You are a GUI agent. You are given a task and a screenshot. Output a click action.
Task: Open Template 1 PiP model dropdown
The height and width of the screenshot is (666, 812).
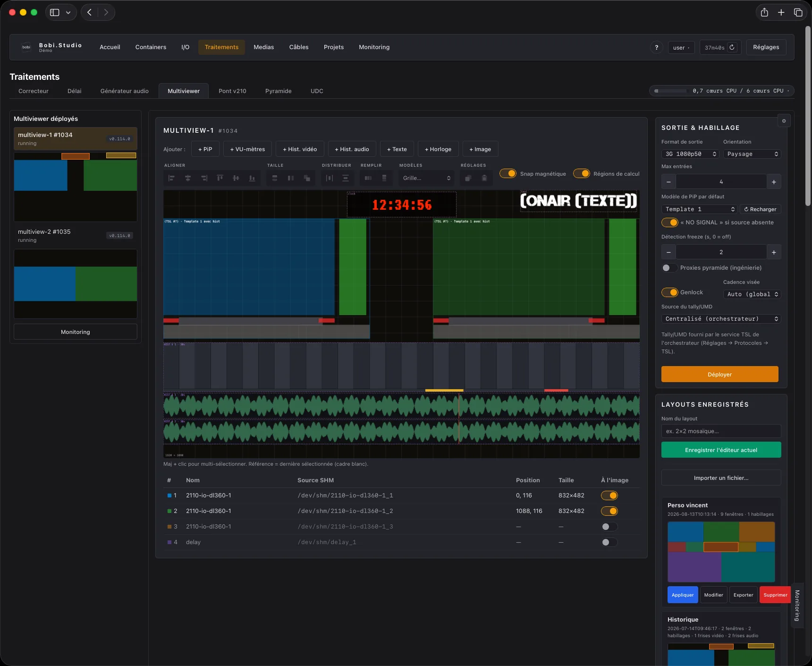click(699, 209)
